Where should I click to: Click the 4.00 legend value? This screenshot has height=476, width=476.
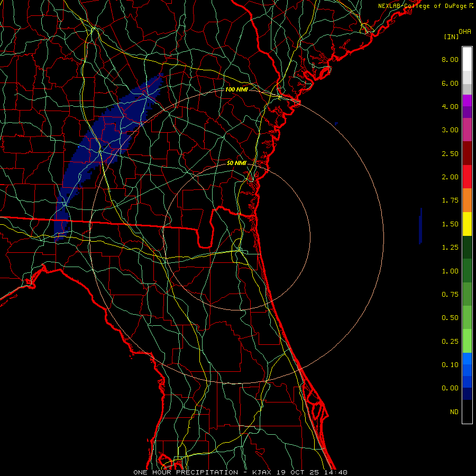[x=450, y=106]
